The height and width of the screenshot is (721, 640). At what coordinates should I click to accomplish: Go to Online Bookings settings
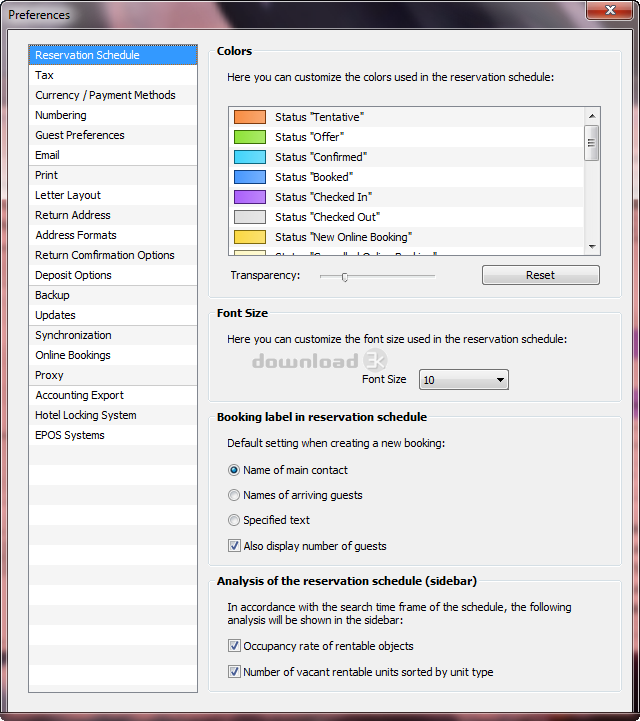pyautogui.click(x=73, y=355)
